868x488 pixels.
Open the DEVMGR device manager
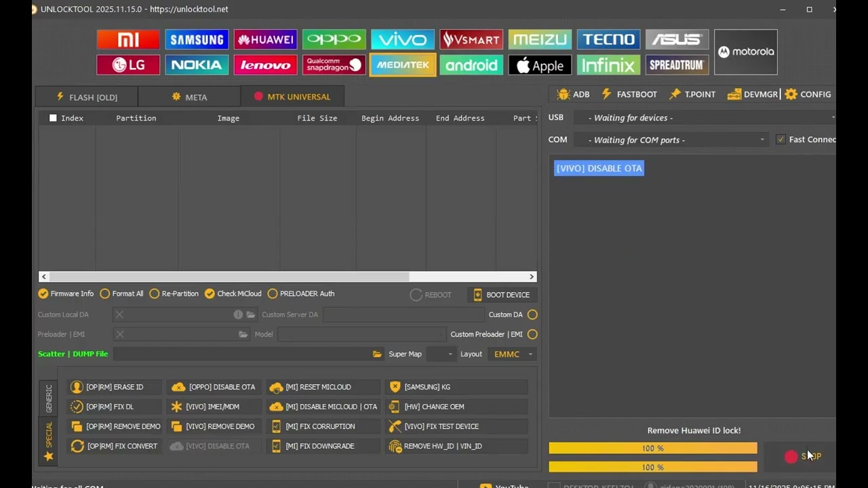(753, 94)
